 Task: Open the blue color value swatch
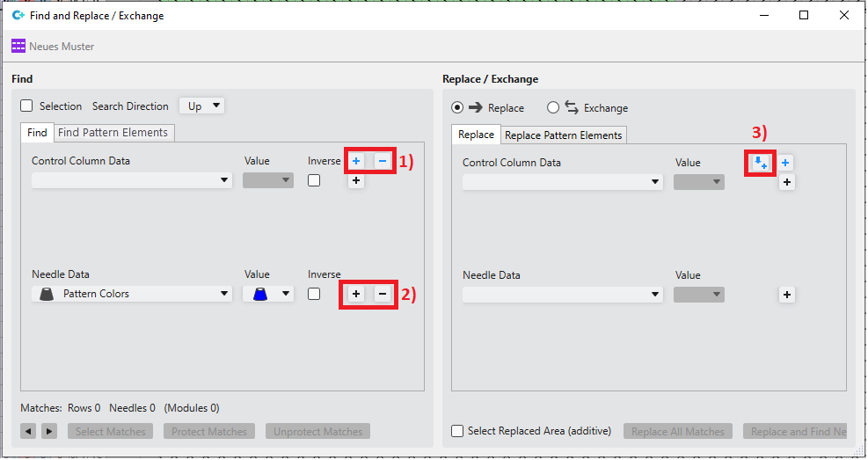tap(268, 294)
